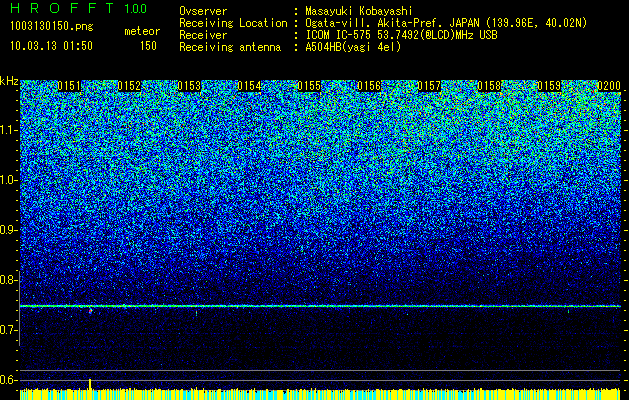Click the 0151 time marker
Screen dimensions: 629x400
pos(69,86)
